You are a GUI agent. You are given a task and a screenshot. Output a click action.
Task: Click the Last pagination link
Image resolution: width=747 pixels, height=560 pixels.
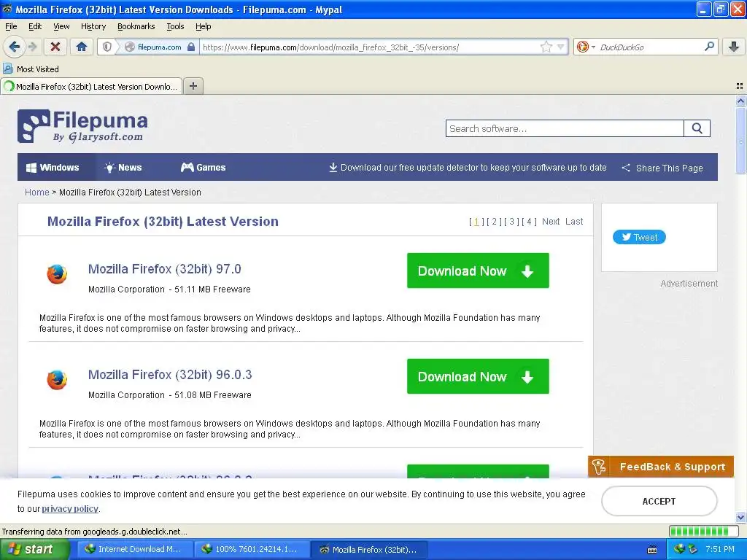point(574,222)
